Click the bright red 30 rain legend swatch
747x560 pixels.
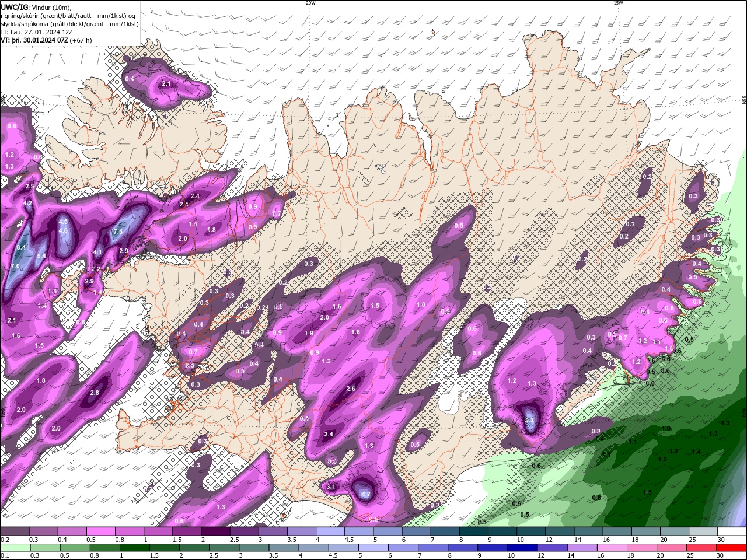point(732,548)
